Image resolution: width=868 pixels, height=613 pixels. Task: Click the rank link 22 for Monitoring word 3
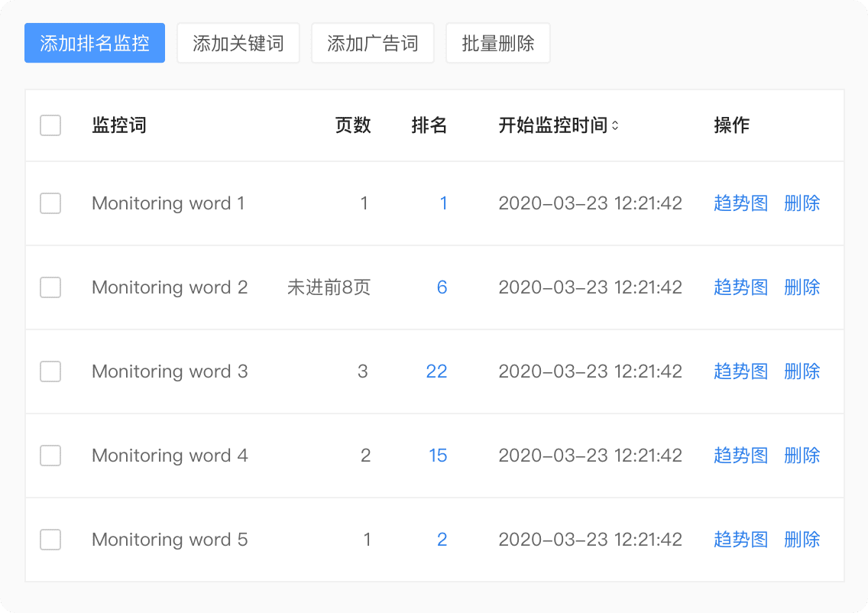(436, 371)
